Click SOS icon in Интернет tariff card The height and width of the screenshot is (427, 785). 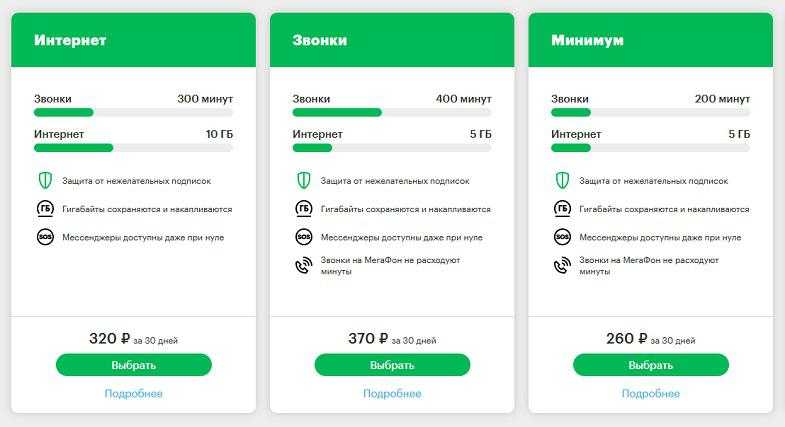tap(45, 237)
